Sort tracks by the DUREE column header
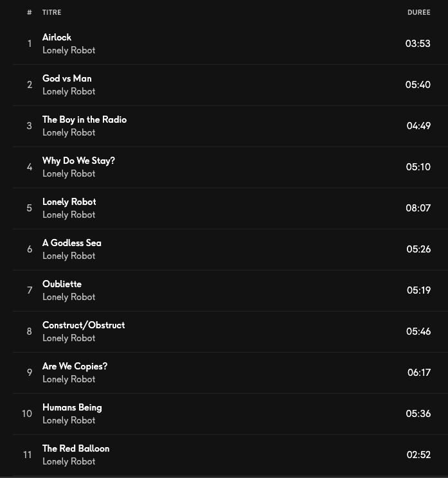448x478 pixels. pos(418,12)
